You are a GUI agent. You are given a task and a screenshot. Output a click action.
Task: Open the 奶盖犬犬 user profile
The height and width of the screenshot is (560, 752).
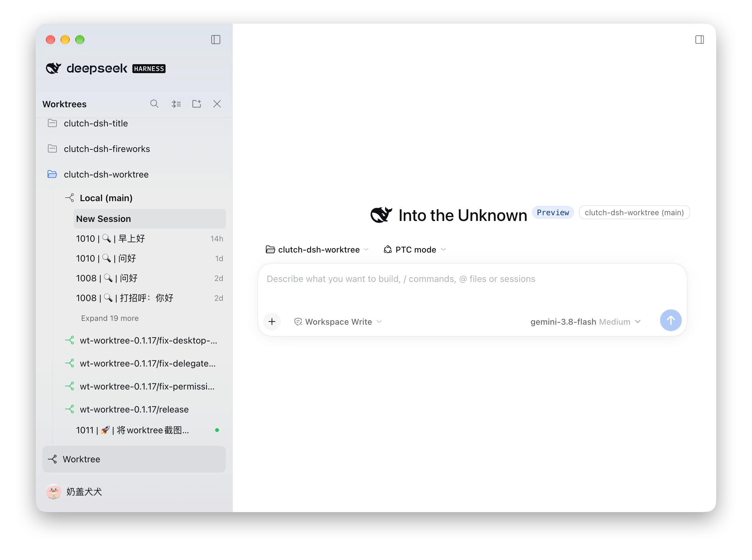[x=84, y=492]
